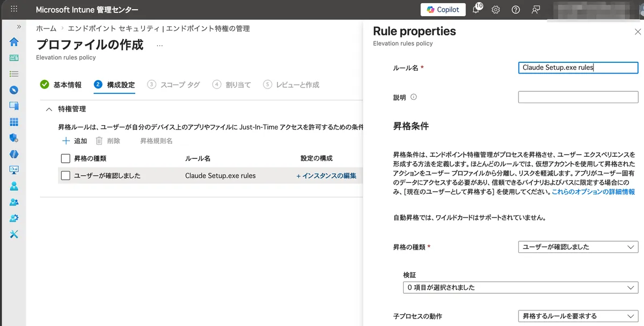Open the 検証 dropdown list
Viewport: 644px width, 326px height.
(520, 288)
